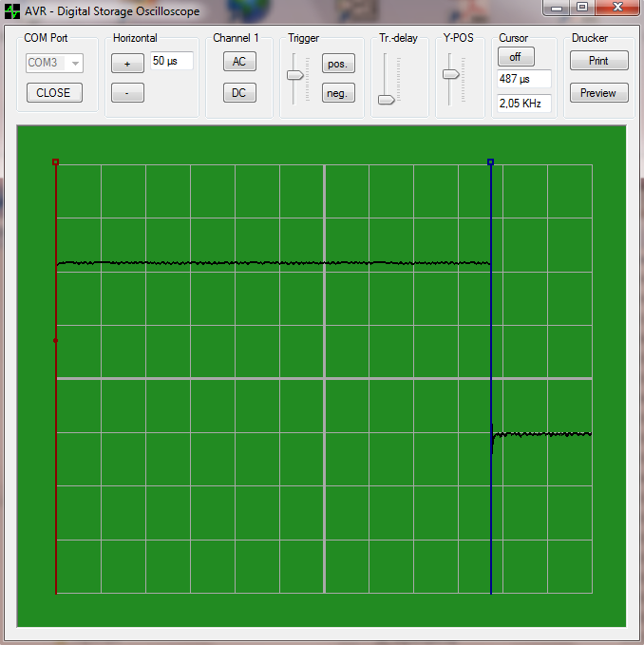Toggle the Cursor off button
Screen dimensions: 644x645
(x=516, y=57)
